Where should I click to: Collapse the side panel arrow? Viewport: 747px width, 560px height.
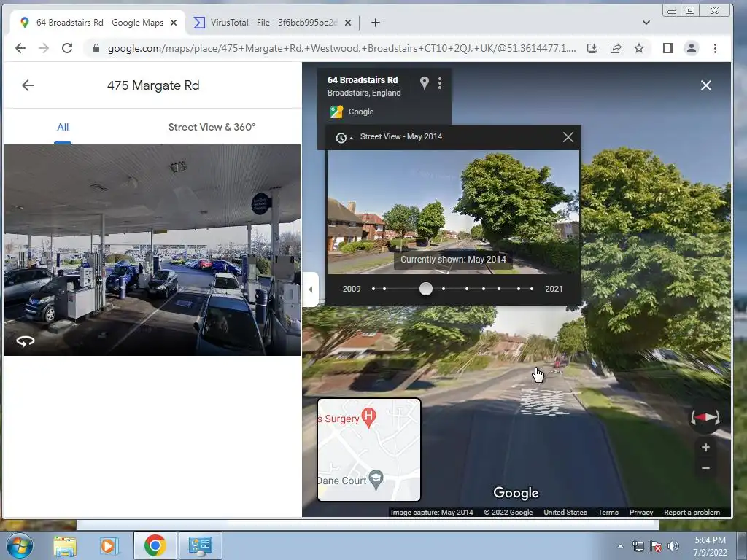tap(310, 289)
